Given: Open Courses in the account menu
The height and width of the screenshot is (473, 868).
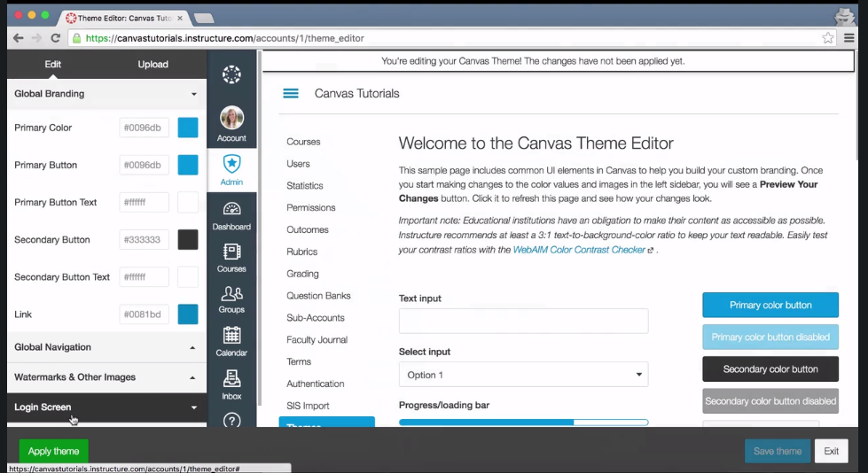Looking at the screenshot, I should 303,142.
